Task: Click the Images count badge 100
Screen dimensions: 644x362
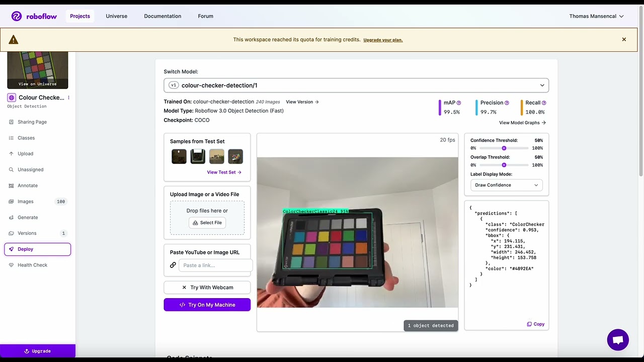Action: (x=61, y=202)
